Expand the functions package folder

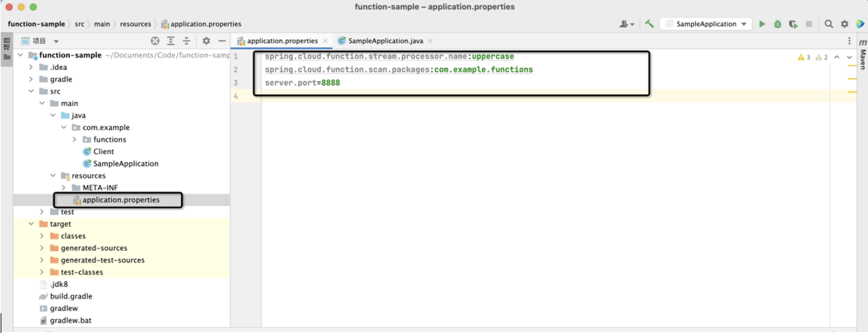[74, 139]
